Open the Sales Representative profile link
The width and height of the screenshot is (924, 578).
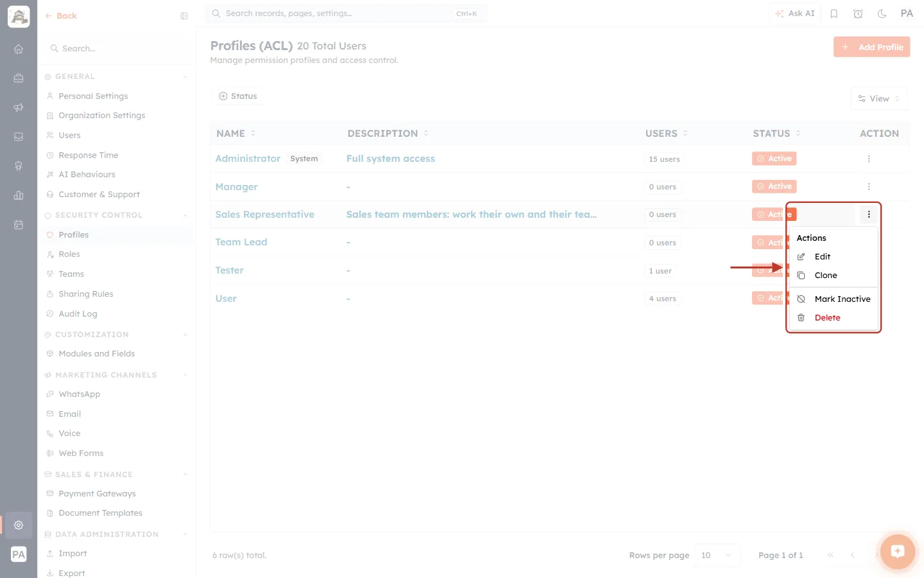[264, 215]
